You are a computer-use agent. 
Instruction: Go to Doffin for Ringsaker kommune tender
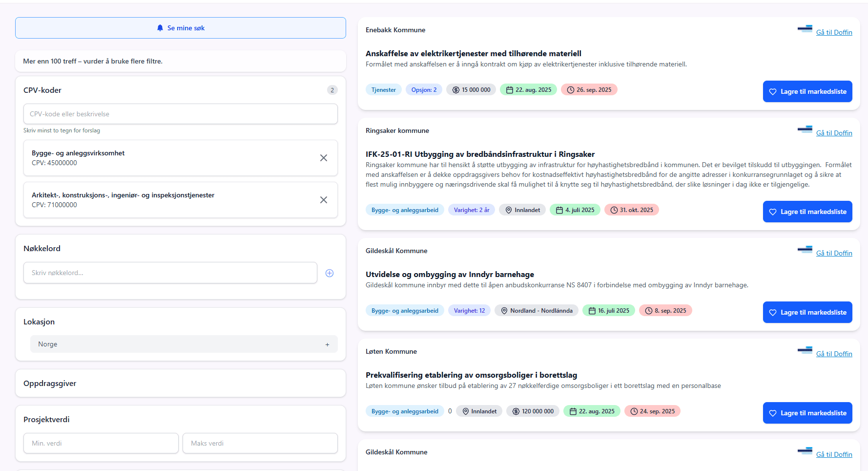(x=834, y=133)
